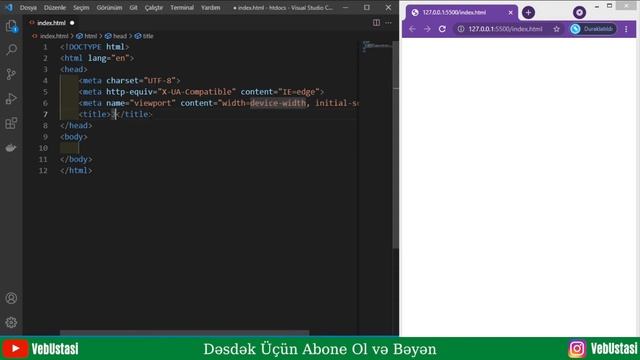Open the Run and Debug view
The height and width of the screenshot is (360, 640).
pyautogui.click(x=11, y=98)
